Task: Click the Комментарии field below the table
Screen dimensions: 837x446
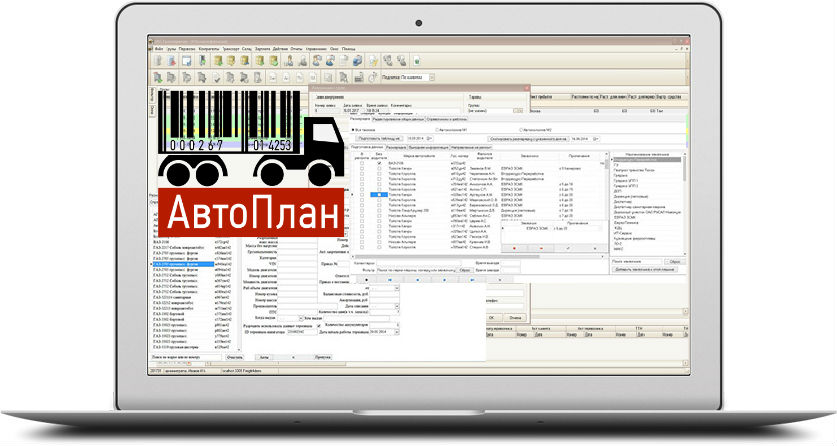Action: click(x=418, y=264)
